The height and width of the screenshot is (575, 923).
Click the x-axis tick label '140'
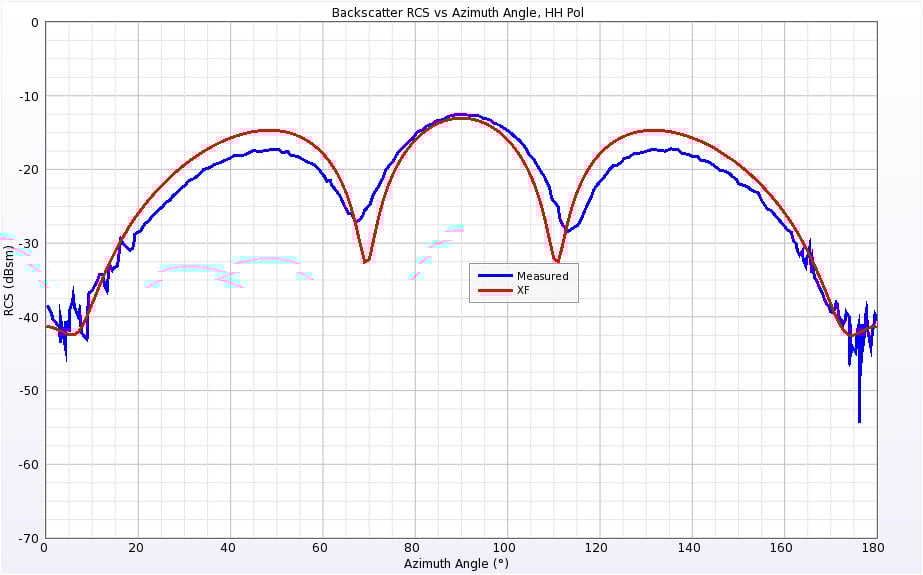click(689, 548)
